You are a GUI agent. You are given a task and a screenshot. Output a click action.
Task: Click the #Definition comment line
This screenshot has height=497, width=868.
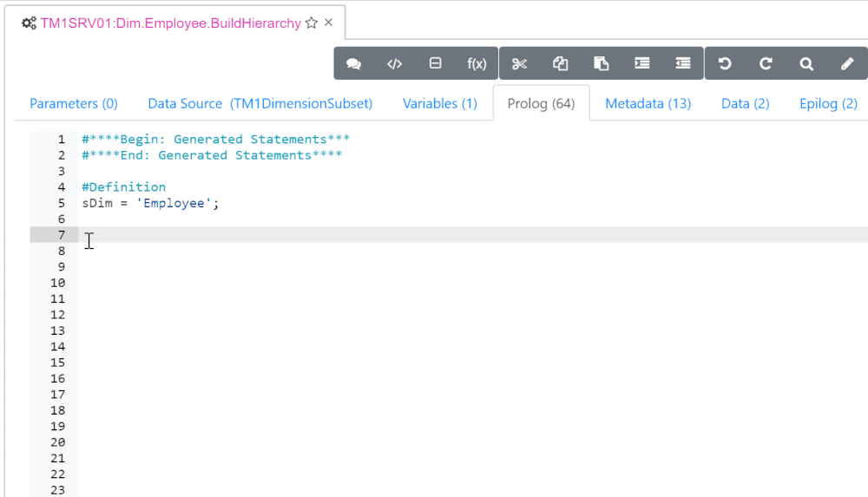(124, 187)
